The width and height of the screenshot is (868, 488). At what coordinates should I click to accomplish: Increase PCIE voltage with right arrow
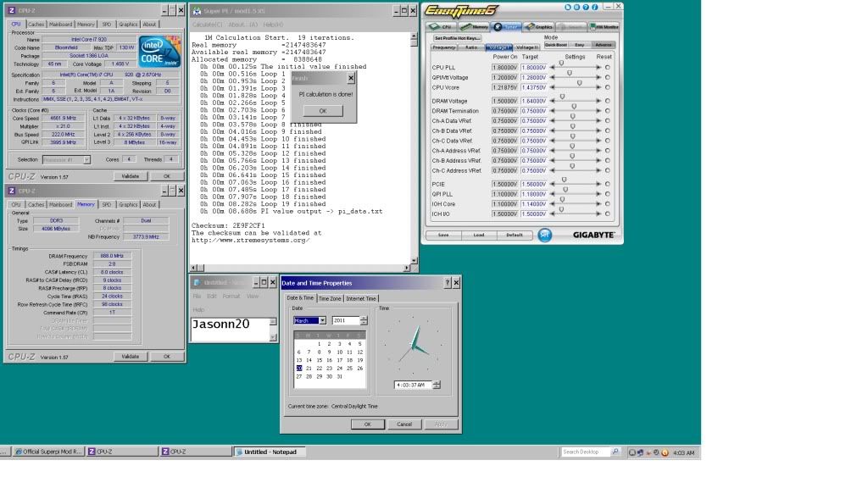pyautogui.click(x=598, y=184)
